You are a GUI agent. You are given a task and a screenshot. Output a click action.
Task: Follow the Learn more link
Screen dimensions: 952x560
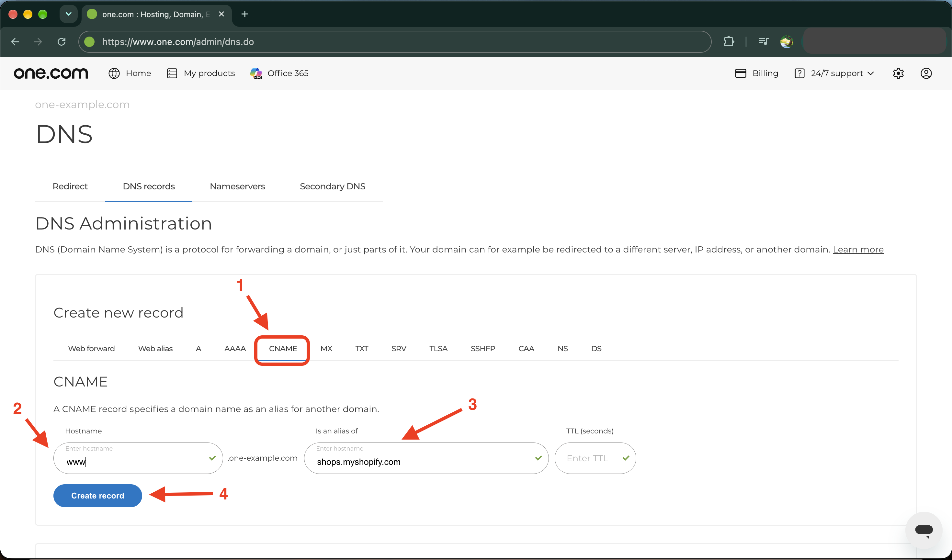[x=858, y=250]
